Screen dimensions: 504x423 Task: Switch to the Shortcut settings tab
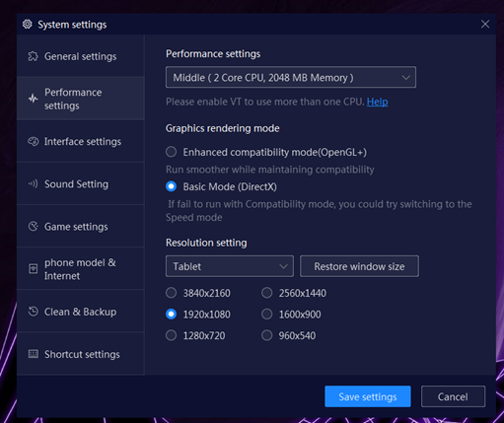[x=81, y=354]
